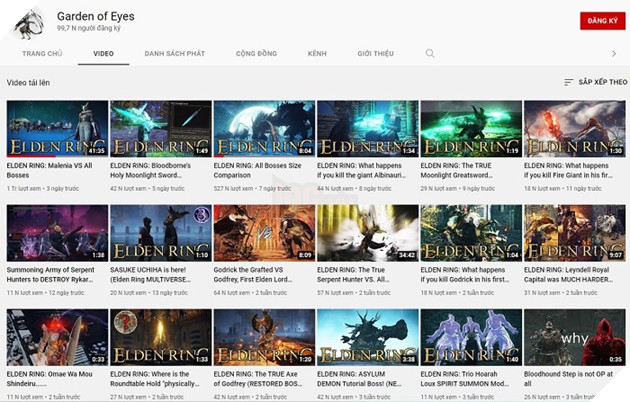Click title 'ELDEN RING: Bloodborne's Holy Moonlight Sword'
The image size is (630, 402).
pos(151,170)
